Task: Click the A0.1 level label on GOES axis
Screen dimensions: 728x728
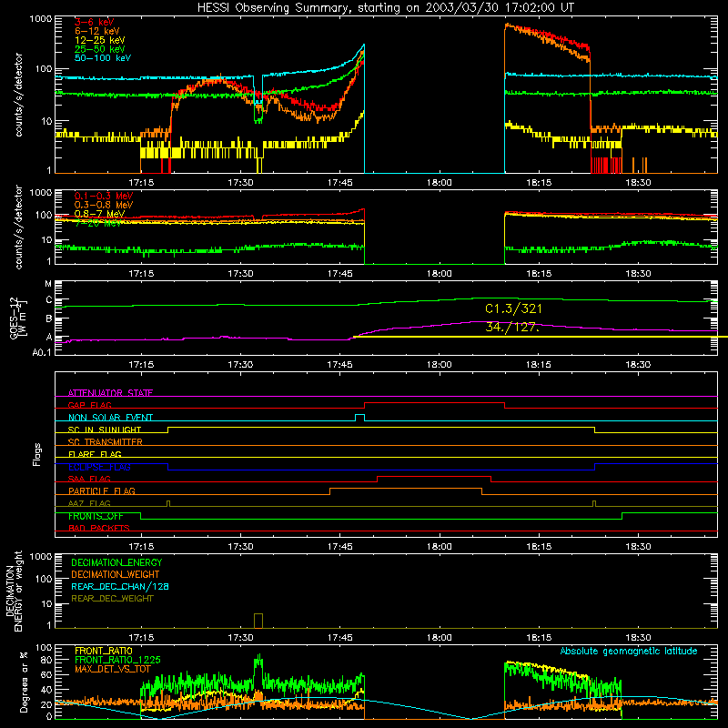Action: [x=42, y=353]
